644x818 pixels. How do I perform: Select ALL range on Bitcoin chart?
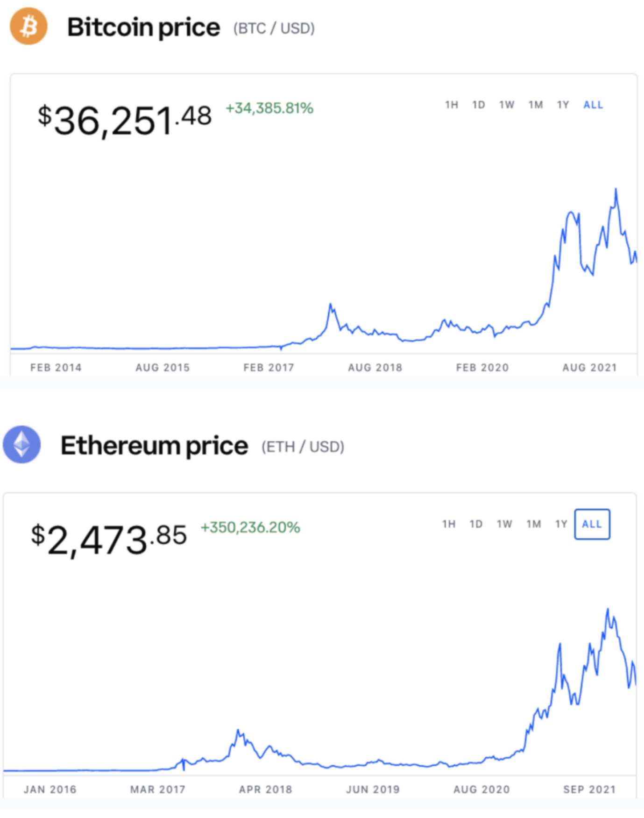593,105
